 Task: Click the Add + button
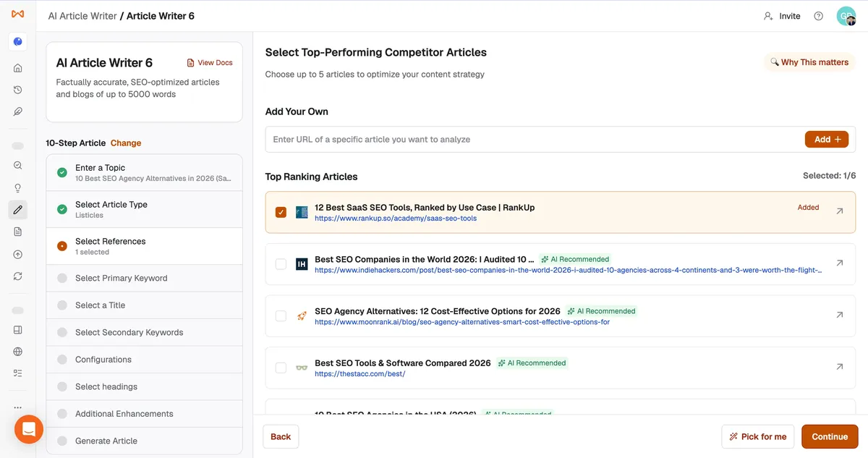pos(826,140)
